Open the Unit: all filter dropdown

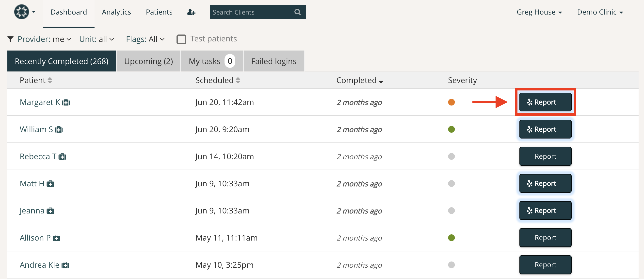(x=97, y=39)
